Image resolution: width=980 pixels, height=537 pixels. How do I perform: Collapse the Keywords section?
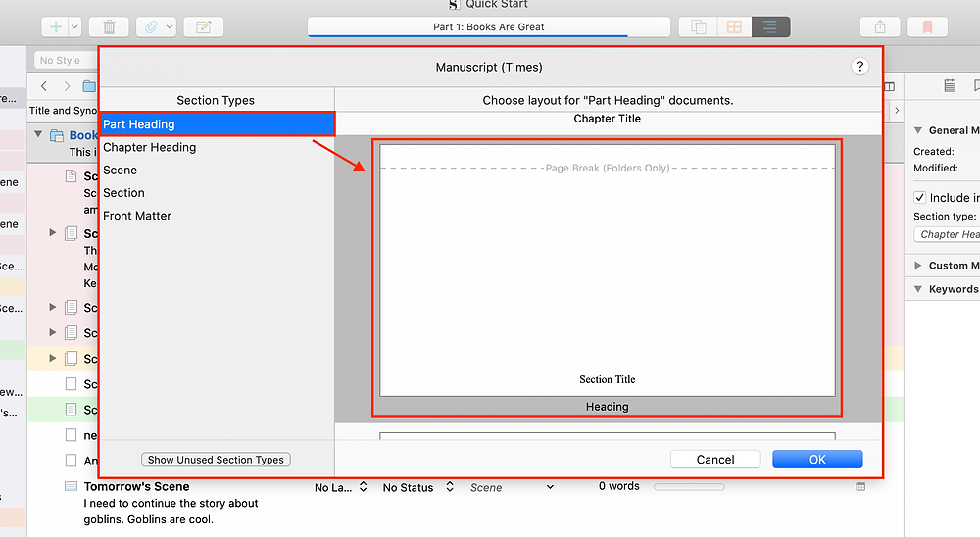point(917,289)
